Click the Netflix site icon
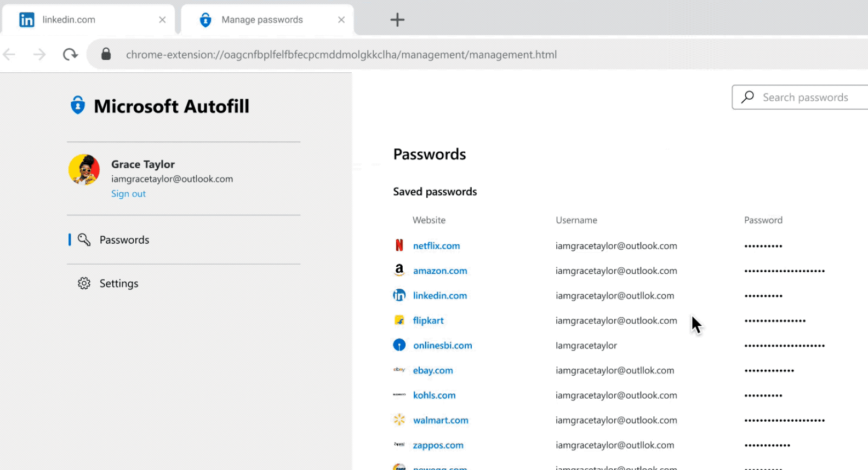Viewport: 868px width, 470px height. click(399, 245)
